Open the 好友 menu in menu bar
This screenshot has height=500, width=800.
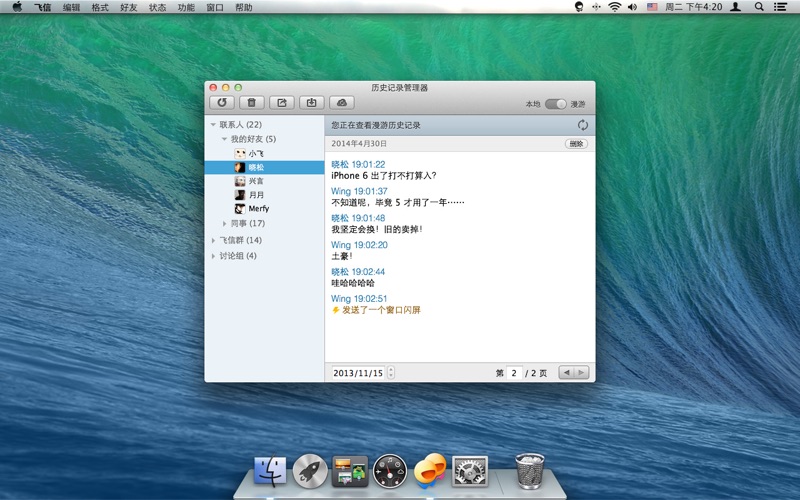tap(129, 7)
